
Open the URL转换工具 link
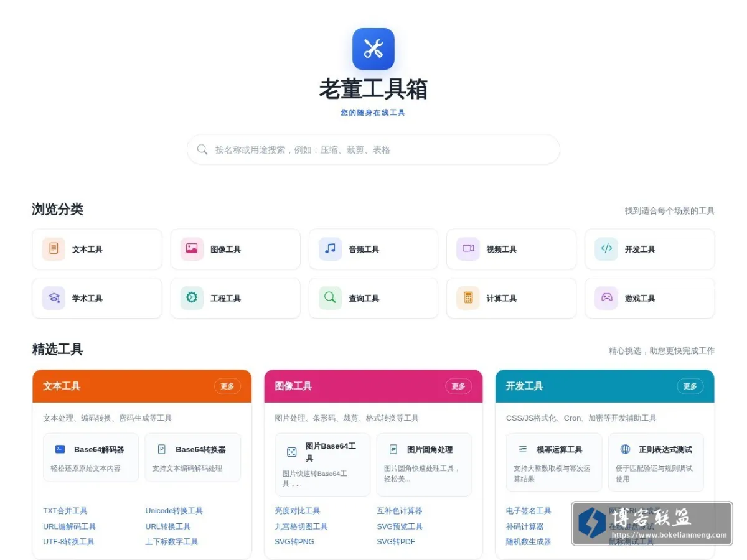tap(168, 526)
